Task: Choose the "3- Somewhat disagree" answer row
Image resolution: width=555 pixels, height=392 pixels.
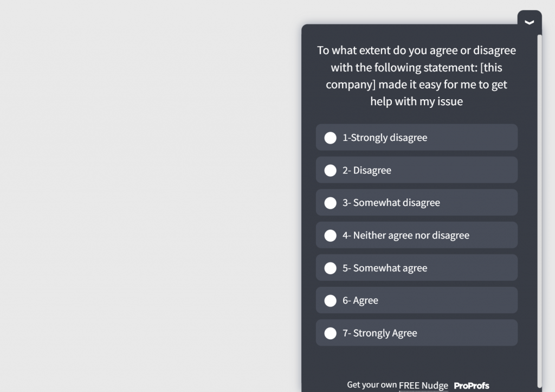Action: 416,203
